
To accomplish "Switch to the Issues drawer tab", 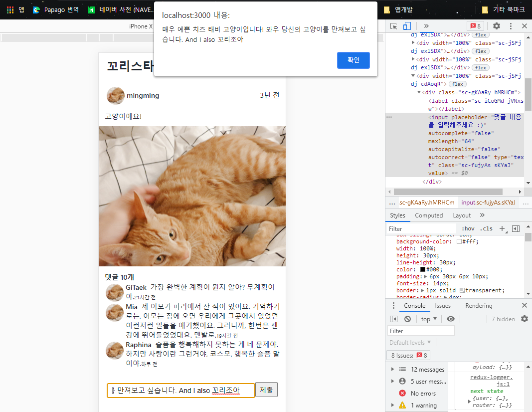I will [x=443, y=306].
